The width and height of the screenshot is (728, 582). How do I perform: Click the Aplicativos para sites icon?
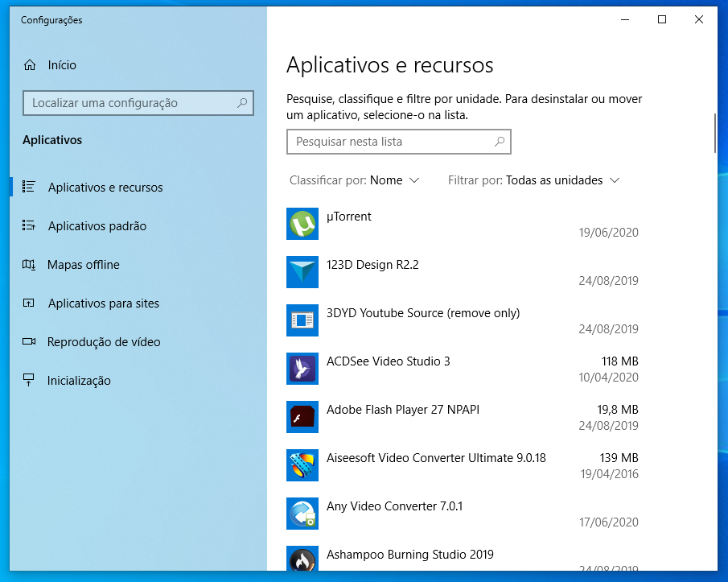(29, 303)
